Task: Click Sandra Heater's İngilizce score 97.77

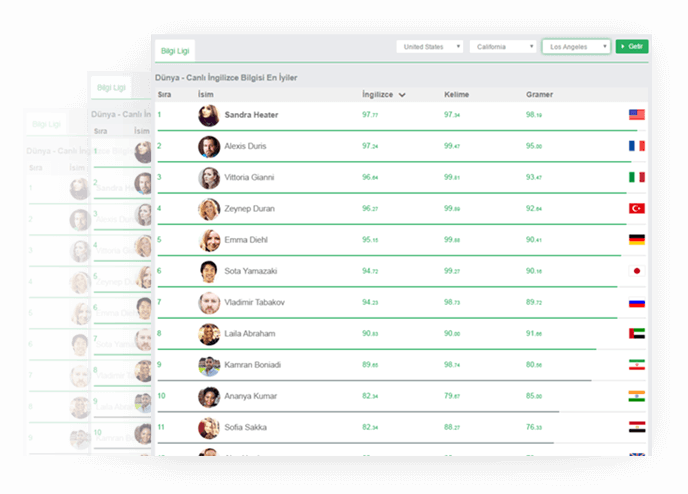Action: tap(369, 115)
